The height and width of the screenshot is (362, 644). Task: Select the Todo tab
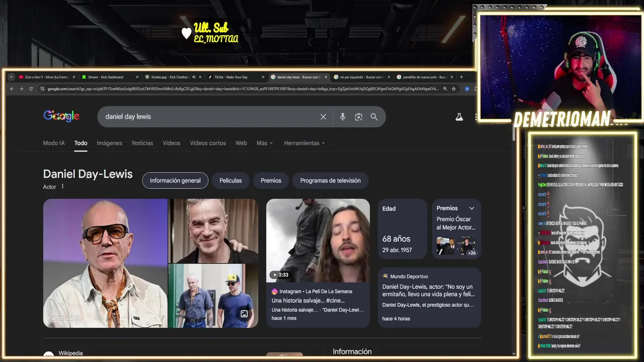pos(81,143)
